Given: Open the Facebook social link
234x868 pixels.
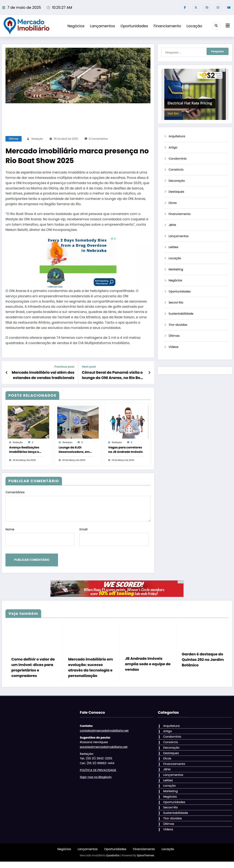Looking at the screenshot, I should coord(185,7).
